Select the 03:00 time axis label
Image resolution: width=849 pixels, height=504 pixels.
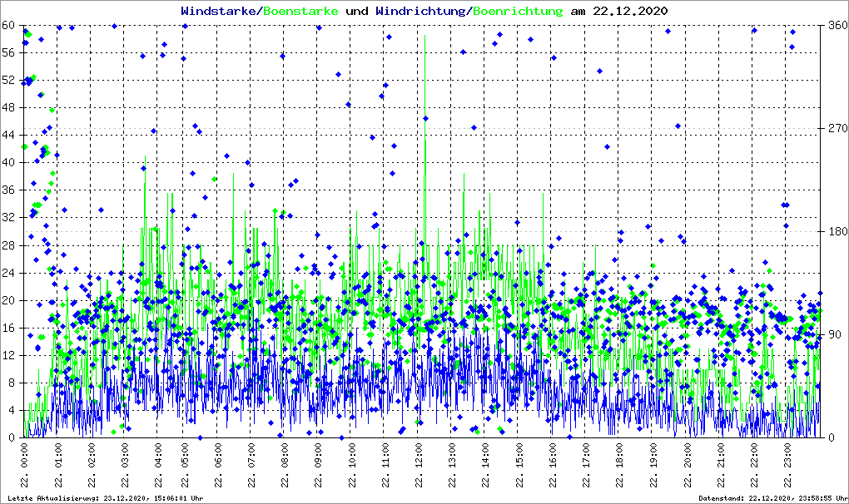pos(125,466)
